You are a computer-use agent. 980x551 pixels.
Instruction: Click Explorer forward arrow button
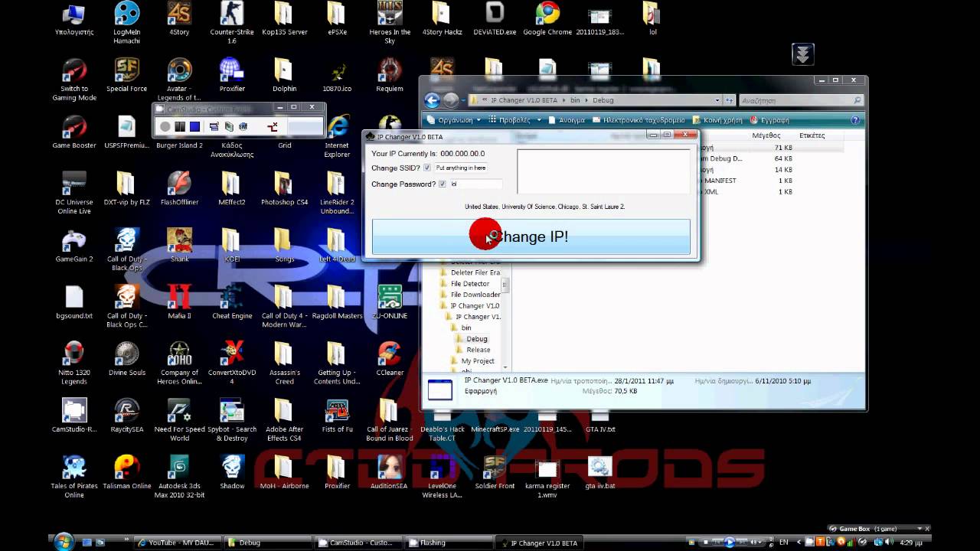point(451,100)
